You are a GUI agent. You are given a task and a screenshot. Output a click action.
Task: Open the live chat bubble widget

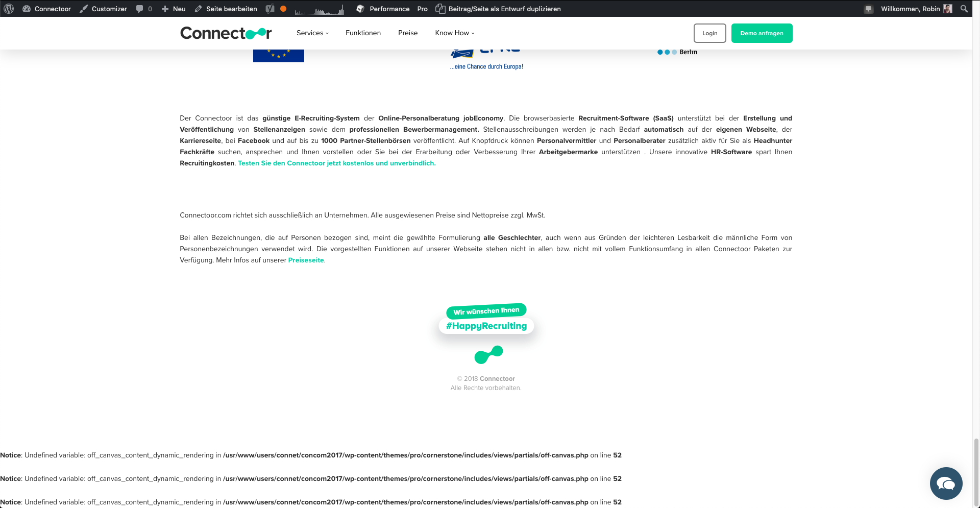click(946, 483)
